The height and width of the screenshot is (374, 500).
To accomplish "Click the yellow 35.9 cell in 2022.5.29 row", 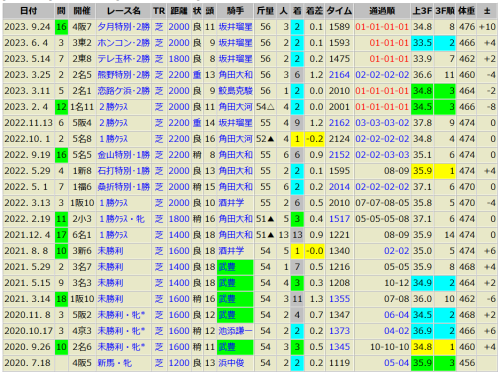I will pyautogui.click(x=422, y=171).
